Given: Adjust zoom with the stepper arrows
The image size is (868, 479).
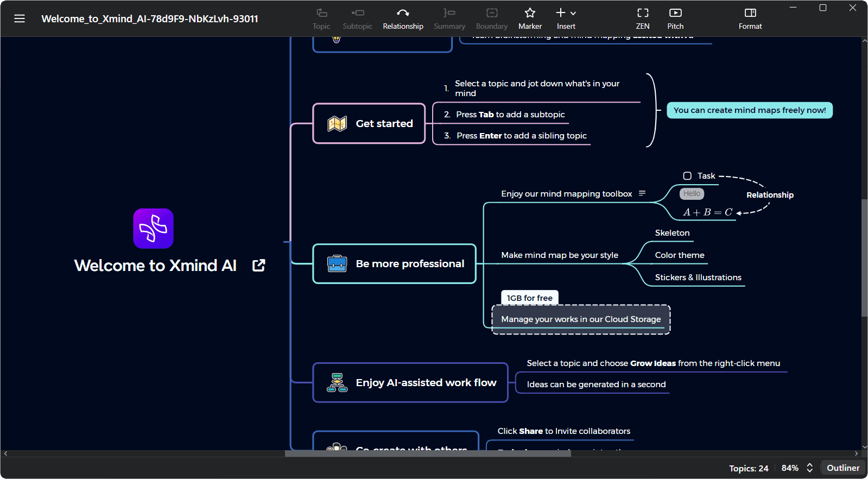Looking at the screenshot, I should pos(809,468).
